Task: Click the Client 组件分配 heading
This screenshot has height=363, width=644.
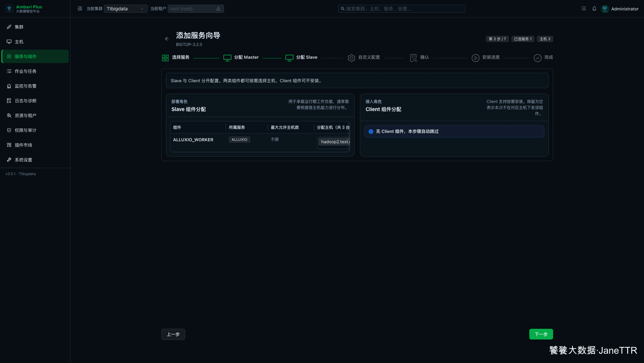Action: coord(383,109)
